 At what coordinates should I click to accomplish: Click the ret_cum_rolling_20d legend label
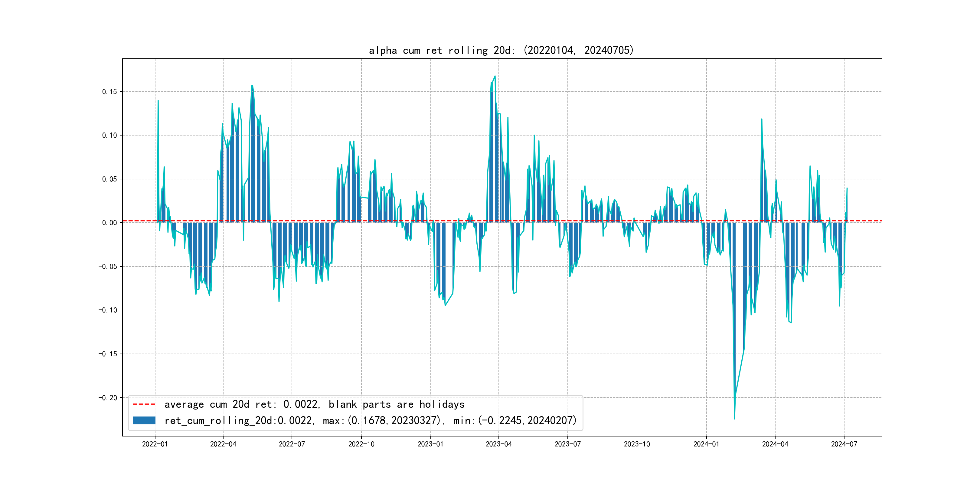tap(370, 420)
